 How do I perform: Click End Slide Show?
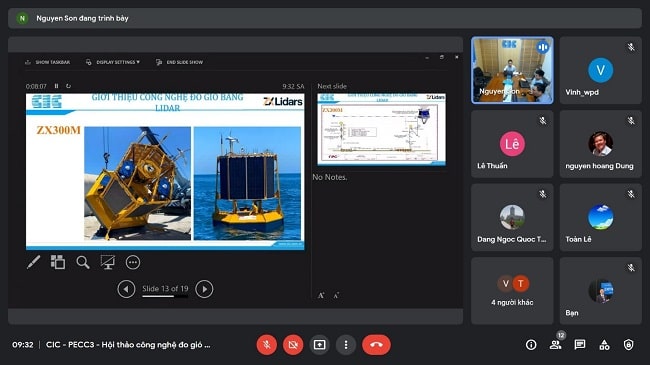pyautogui.click(x=179, y=62)
